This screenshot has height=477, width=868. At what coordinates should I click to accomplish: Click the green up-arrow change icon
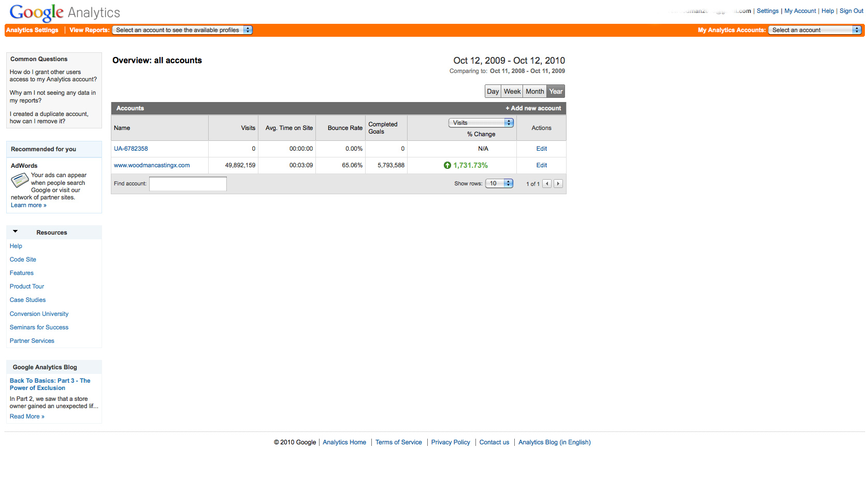(x=447, y=165)
